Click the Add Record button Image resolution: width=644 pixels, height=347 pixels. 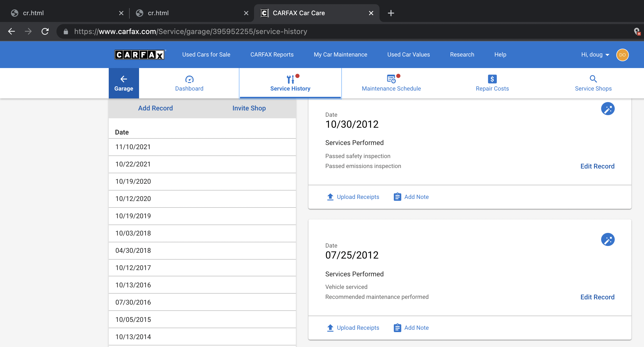(156, 108)
